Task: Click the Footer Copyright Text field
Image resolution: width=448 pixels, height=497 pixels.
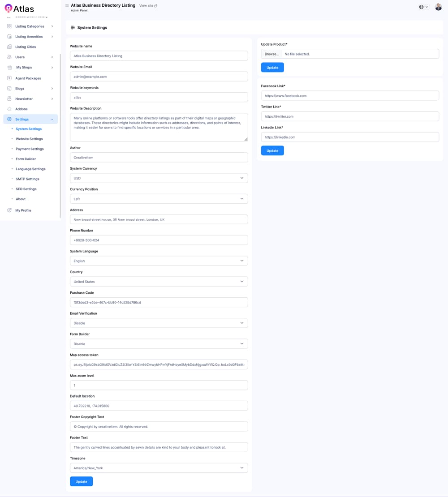Action: pyautogui.click(x=159, y=426)
